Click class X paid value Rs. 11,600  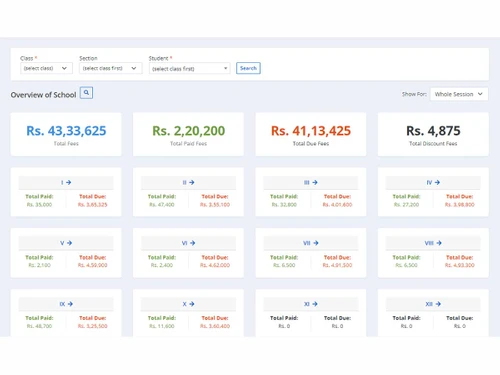click(x=162, y=326)
